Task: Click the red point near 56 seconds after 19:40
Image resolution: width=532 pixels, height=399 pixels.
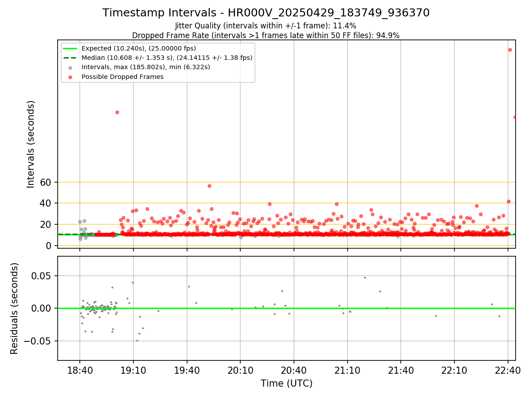Action: [209, 186]
